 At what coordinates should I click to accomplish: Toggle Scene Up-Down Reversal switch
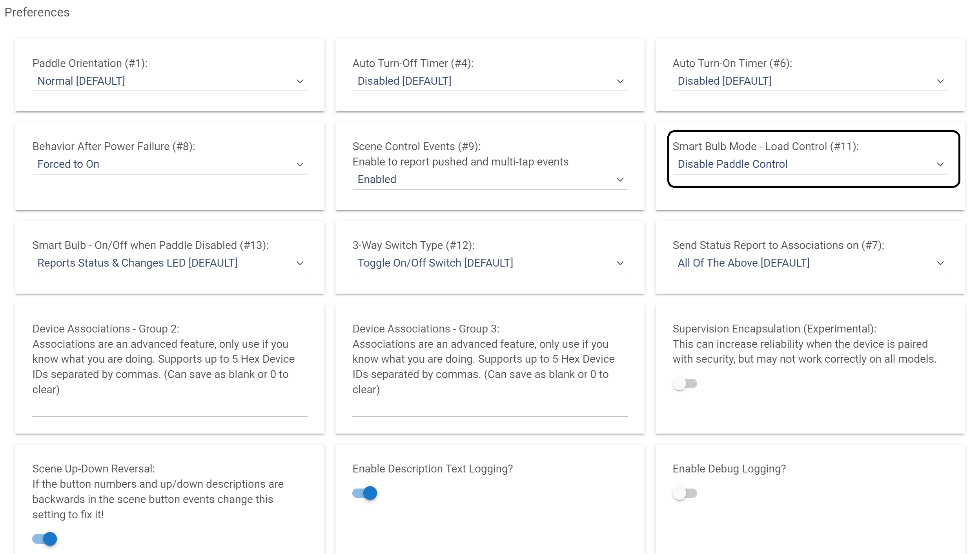pyautogui.click(x=44, y=539)
